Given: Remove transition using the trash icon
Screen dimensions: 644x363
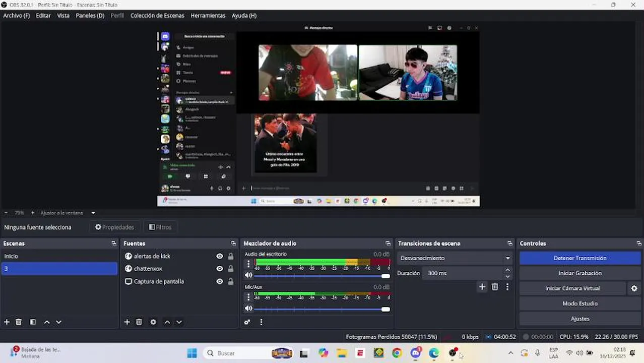Looking at the screenshot, I should point(495,287).
